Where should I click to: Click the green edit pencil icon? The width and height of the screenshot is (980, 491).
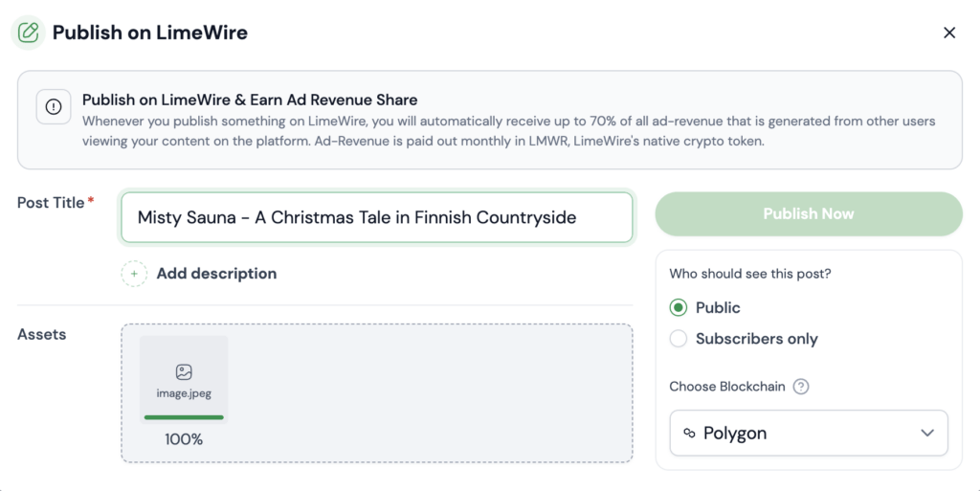pyautogui.click(x=28, y=33)
